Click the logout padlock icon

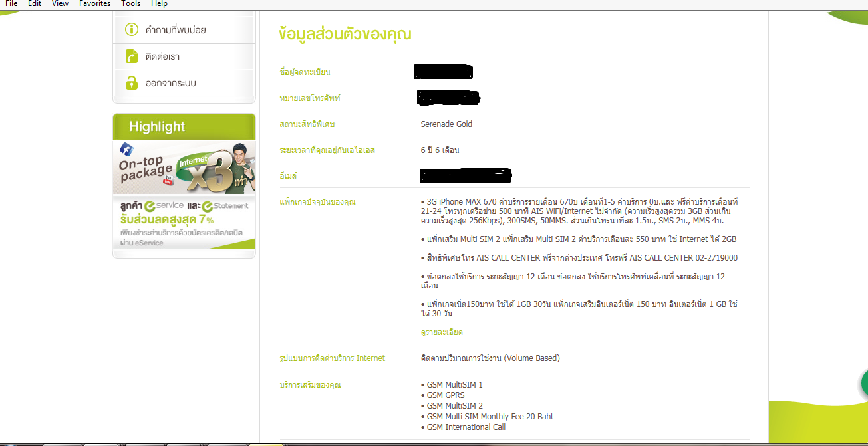pyautogui.click(x=132, y=83)
